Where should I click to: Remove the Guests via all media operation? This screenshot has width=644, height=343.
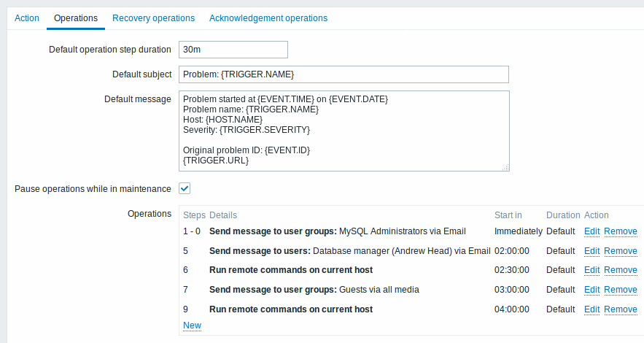coord(621,290)
